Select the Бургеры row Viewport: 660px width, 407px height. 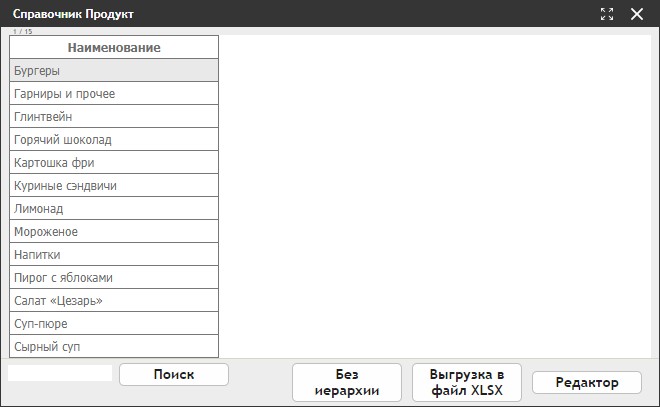click(x=114, y=70)
